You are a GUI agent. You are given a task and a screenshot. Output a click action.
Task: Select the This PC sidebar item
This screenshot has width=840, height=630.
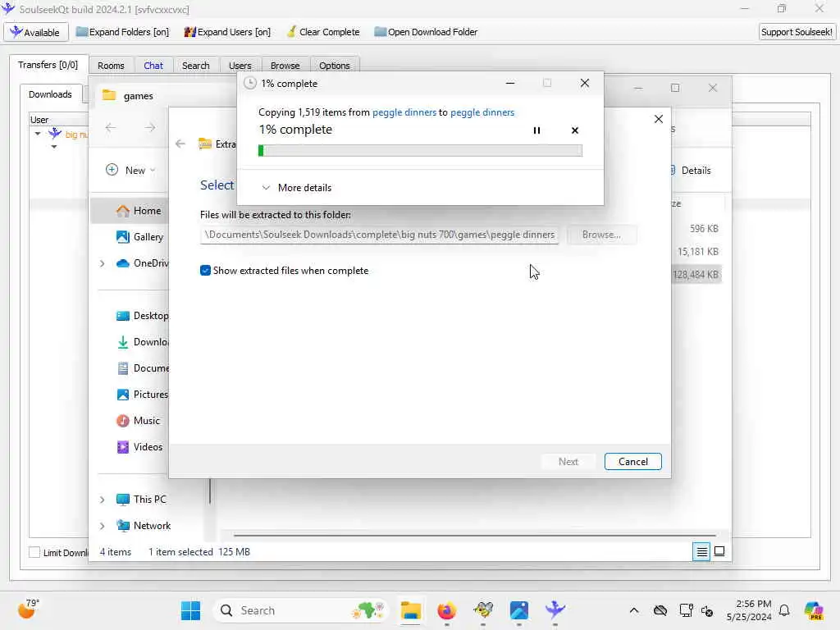[141, 500]
